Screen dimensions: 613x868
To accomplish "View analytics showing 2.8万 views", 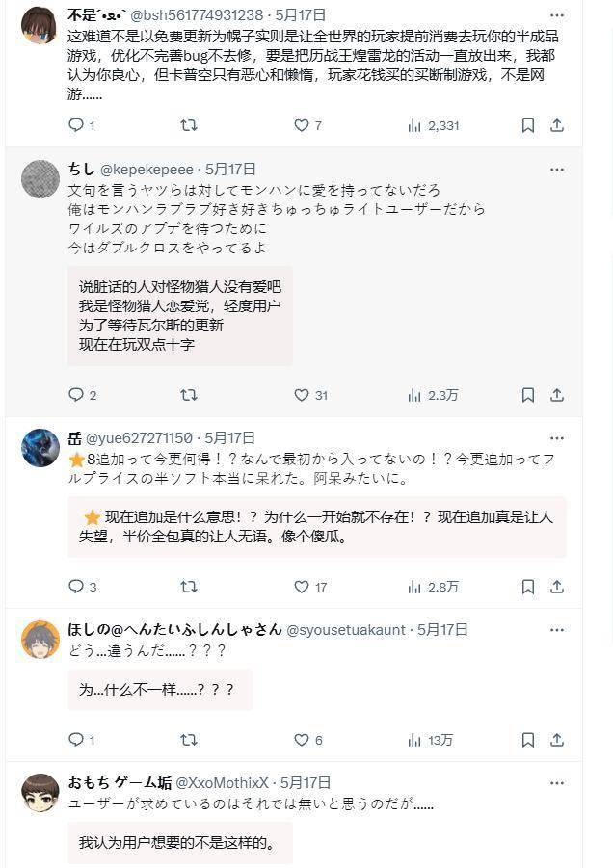I will click(433, 587).
